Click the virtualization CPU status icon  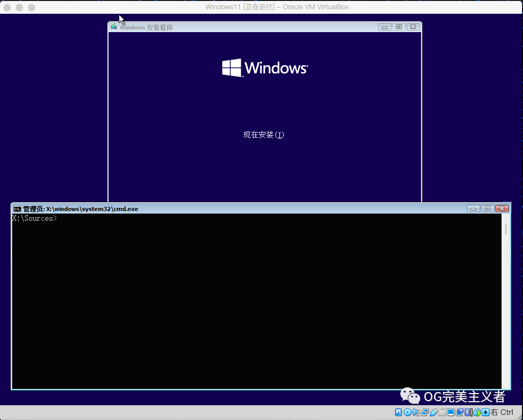pos(468,412)
